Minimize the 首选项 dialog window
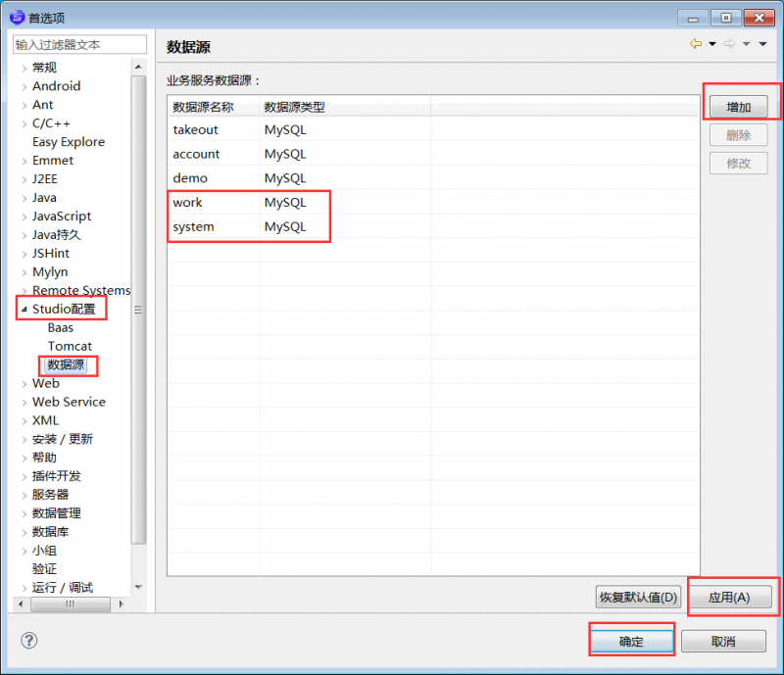The height and width of the screenshot is (675, 784). click(693, 18)
